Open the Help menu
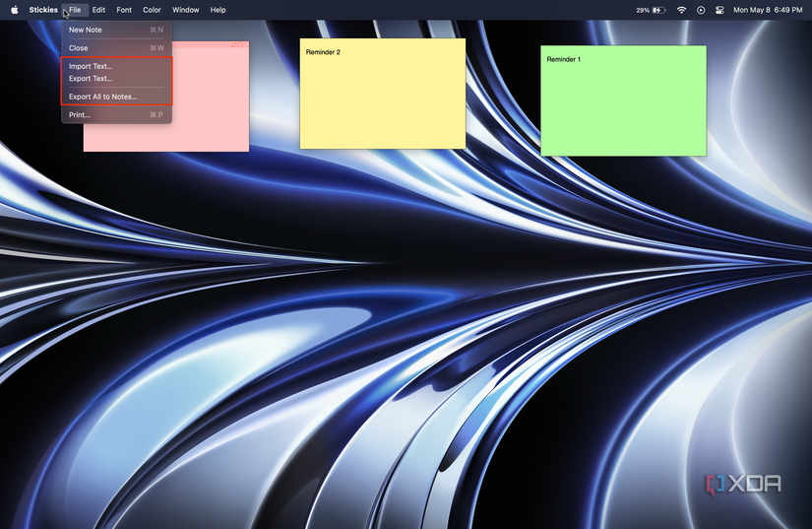Image resolution: width=812 pixels, height=529 pixels. click(218, 10)
